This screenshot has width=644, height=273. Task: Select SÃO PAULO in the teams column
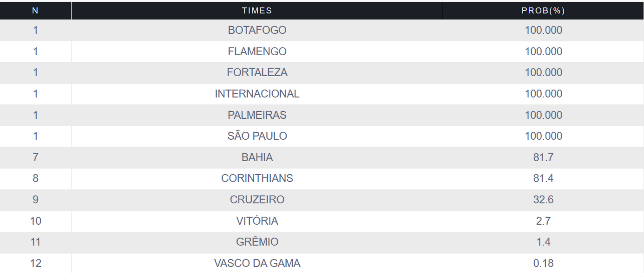[x=257, y=136]
